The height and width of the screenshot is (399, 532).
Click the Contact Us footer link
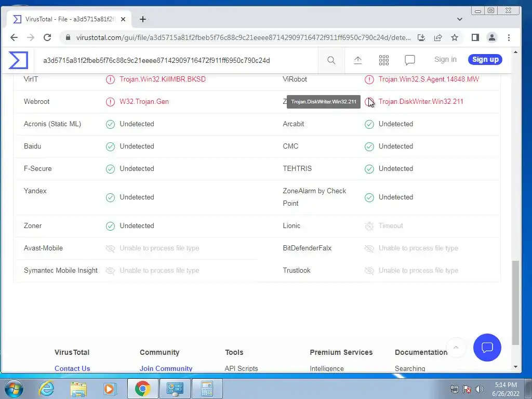coord(72,368)
